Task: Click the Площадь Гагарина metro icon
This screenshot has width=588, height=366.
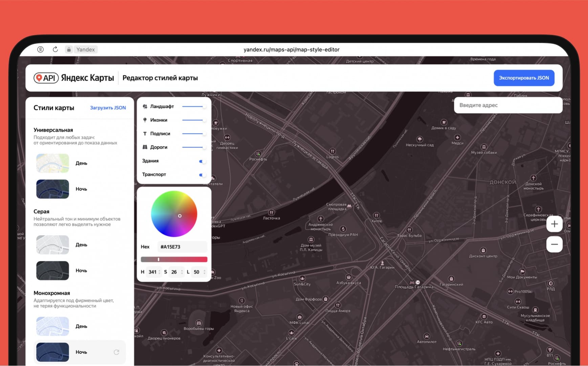Action: 412,282
